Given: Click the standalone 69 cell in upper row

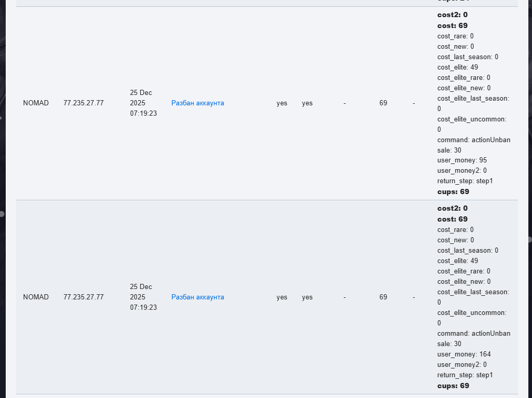Looking at the screenshot, I should pyautogui.click(x=383, y=103).
